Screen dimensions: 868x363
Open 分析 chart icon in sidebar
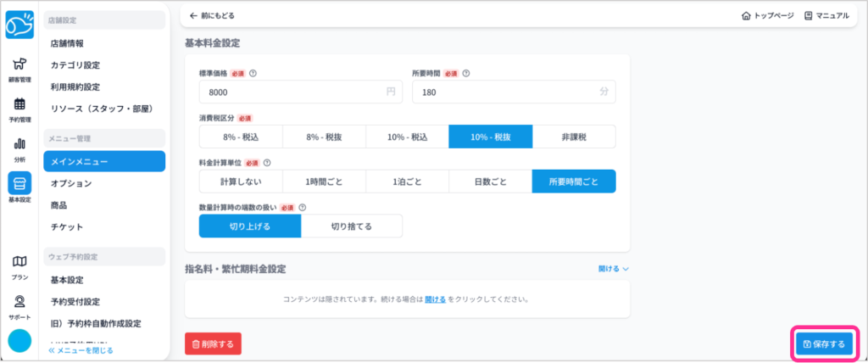point(19,148)
